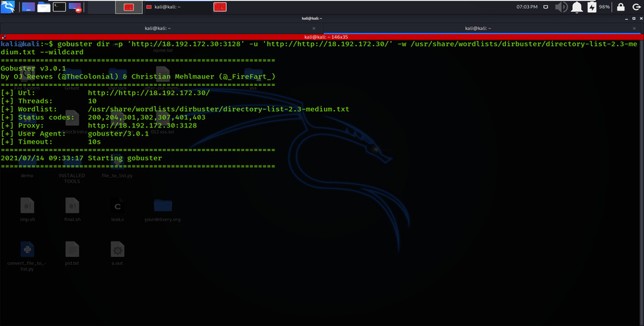Click the '[+] Status codes:' label
Image resolution: width=644 pixels, height=326 pixels.
[38, 117]
